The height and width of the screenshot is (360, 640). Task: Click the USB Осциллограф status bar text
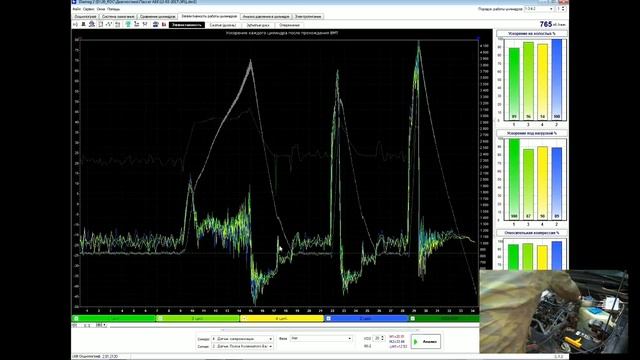coord(95,356)
